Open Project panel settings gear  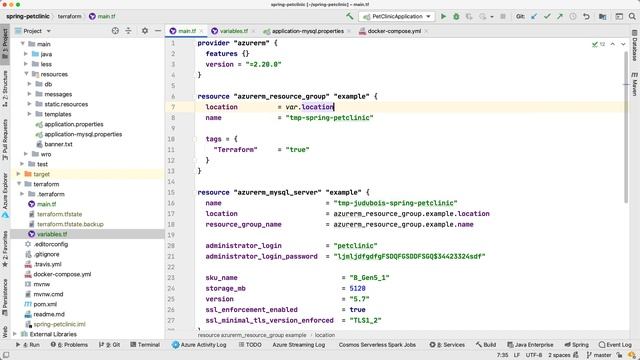(x=145, y=31)
